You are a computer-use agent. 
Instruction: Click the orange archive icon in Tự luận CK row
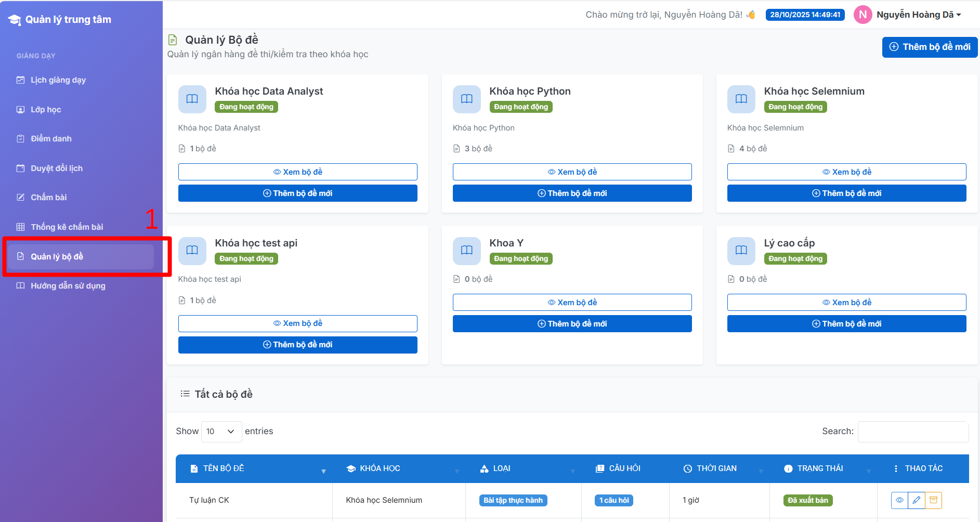[x=933, y=500]
